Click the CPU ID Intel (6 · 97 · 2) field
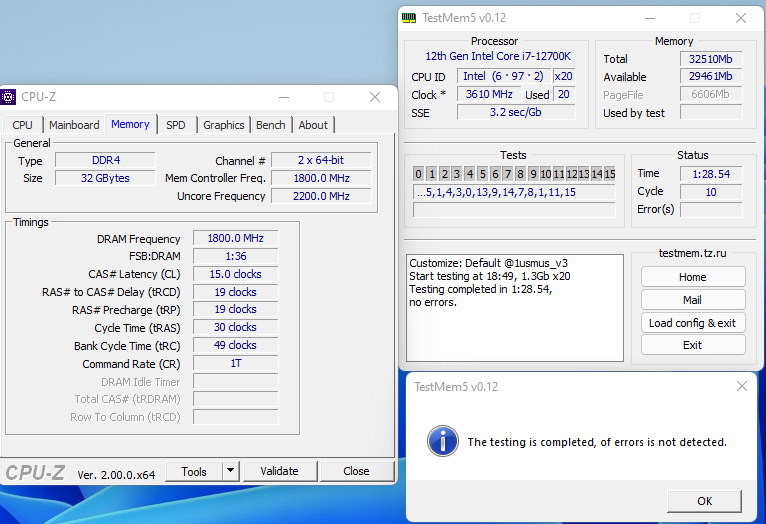The image size is (766, 524). [x=504, y=76]
